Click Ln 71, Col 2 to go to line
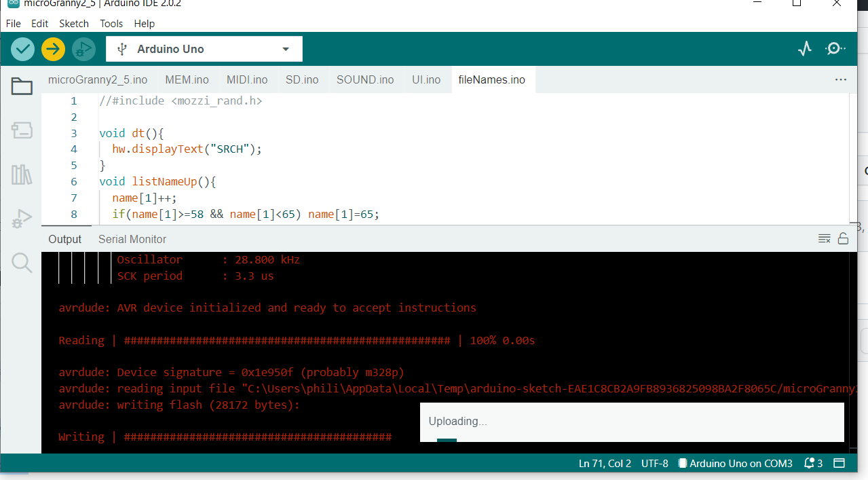Viewport: 868px width, 480px height. tap(604, 463)
